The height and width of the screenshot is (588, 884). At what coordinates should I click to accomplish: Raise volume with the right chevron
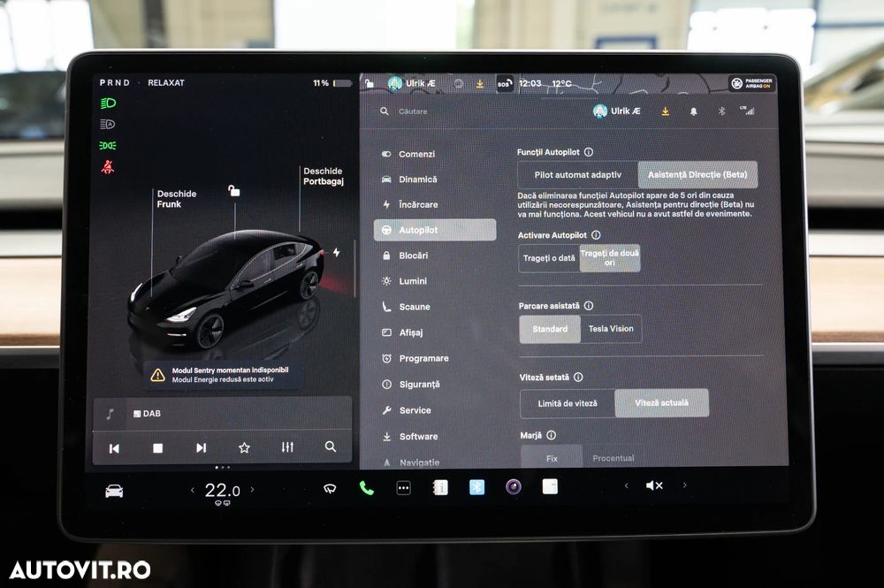685,485
